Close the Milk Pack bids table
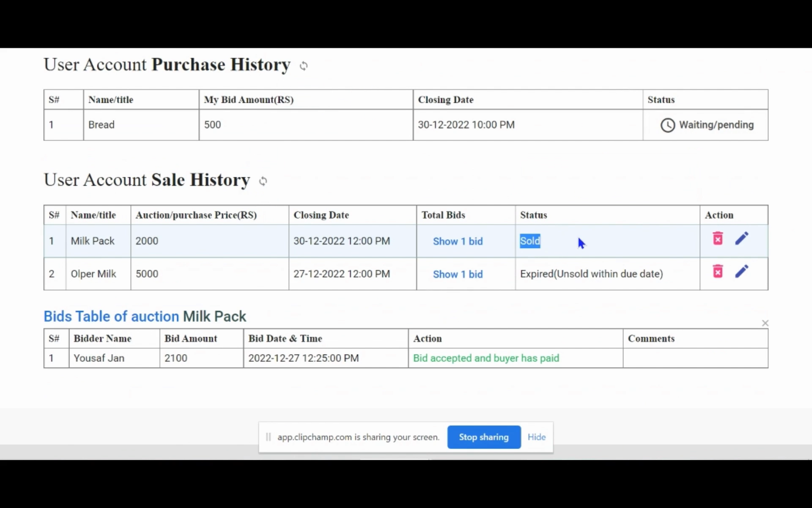Viewport: 812px width, 508px height. tap(765, 323)
